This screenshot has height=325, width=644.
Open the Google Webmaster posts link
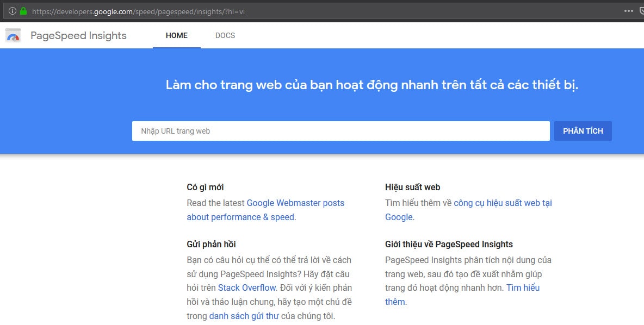(x=295, y=203)
